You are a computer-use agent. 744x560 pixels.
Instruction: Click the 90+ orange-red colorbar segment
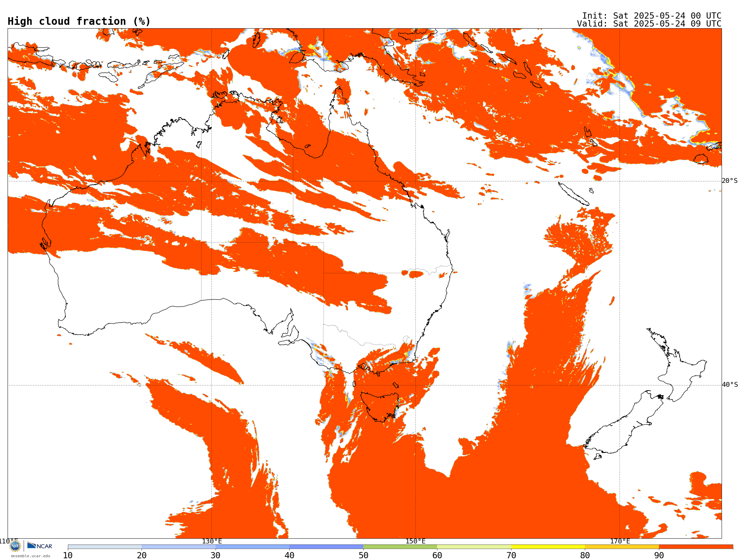pyautogui.click(x=696, y=547)
